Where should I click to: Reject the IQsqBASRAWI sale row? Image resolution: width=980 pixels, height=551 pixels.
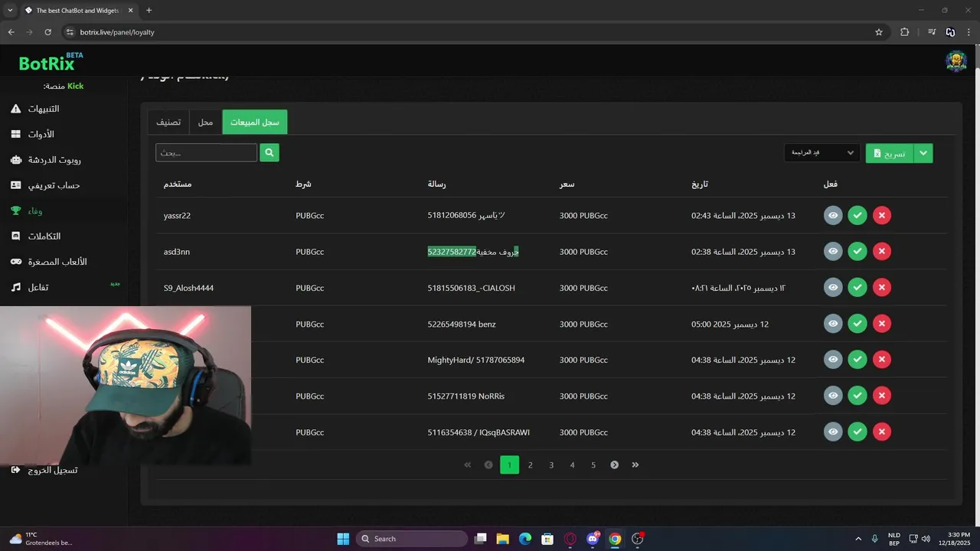(x=882, y=432)
